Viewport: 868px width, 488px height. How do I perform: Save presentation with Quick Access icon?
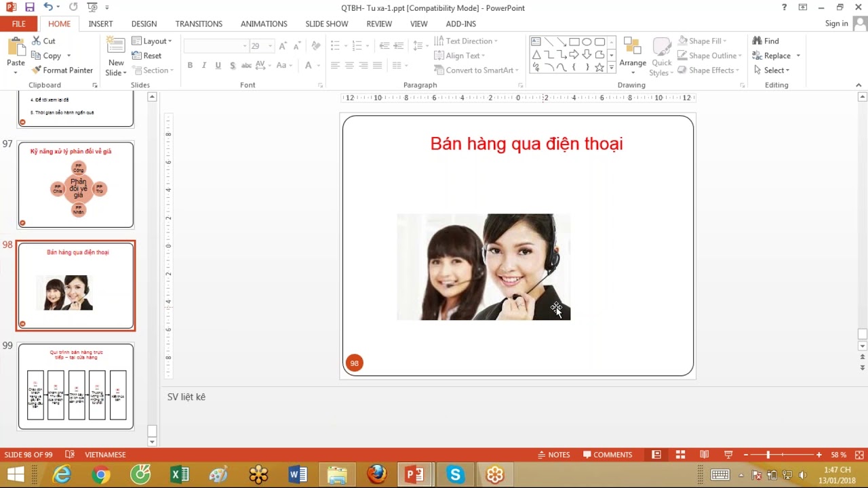29,7
